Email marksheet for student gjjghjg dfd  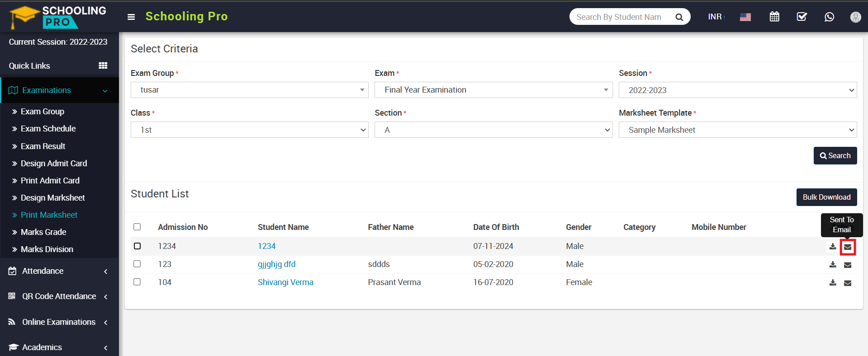(848, 265)
